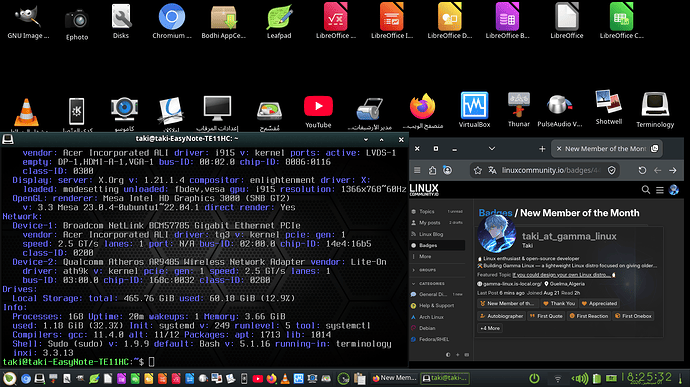The height and width of the screenshot is (387, 690).
Task: Launch YouTube desktop shortcut
Action: point(318,112)
